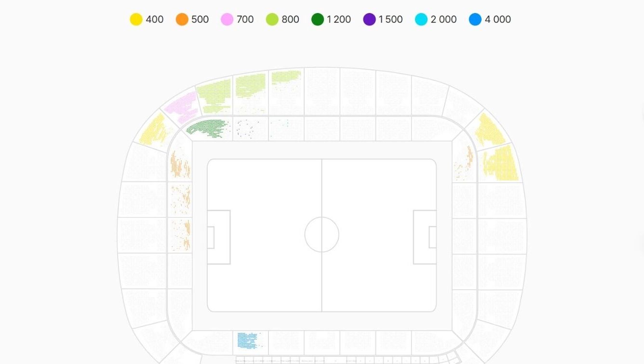Choose the upper yellow section on the right
This screenshot has height=364, width=644.
[x=489, y=129]
